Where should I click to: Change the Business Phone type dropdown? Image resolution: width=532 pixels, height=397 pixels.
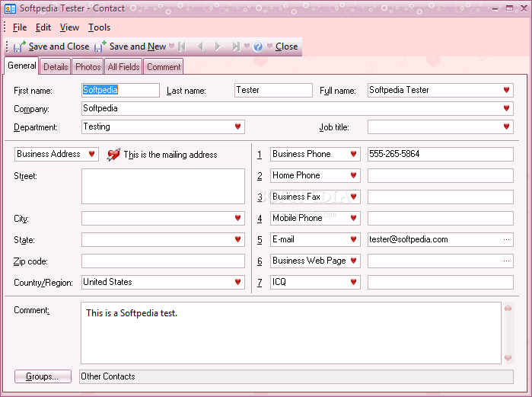[353, 154]
